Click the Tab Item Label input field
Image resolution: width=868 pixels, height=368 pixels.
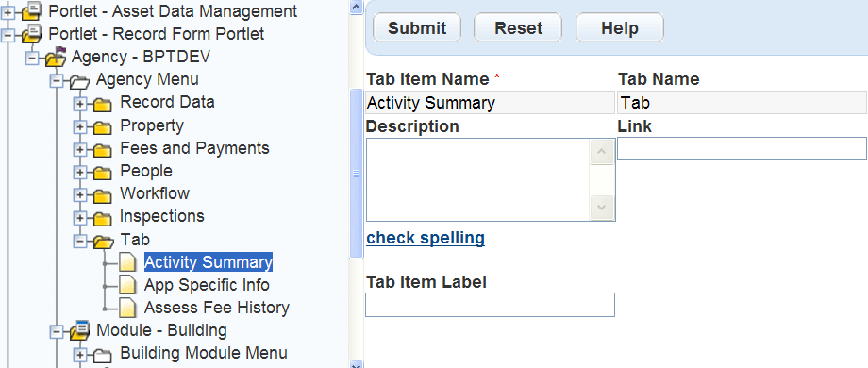490,305
